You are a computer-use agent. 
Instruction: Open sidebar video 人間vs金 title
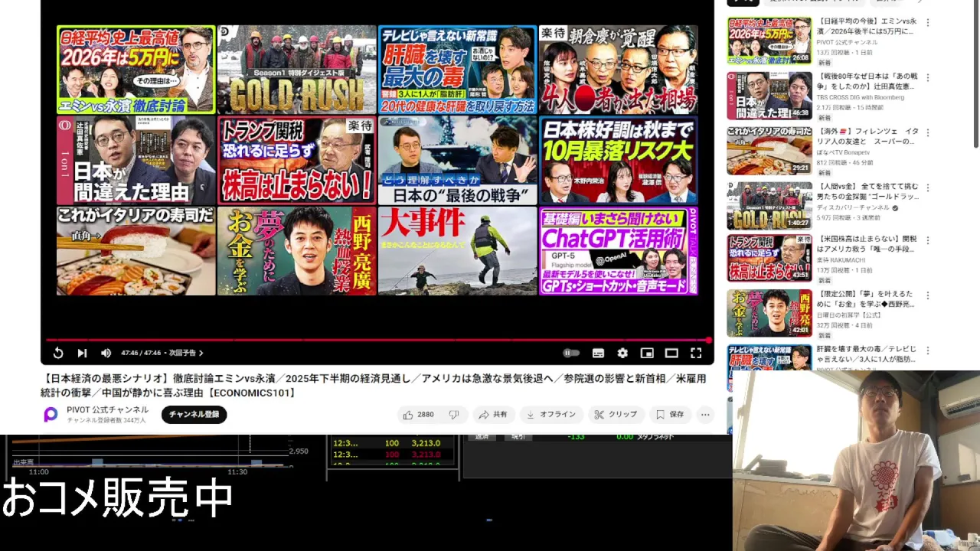point(867,191)
